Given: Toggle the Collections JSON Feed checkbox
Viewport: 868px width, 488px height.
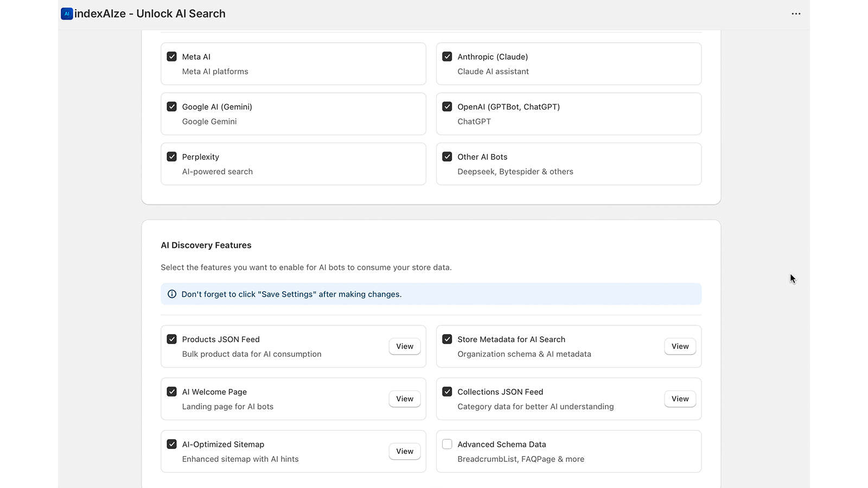Looking at the screenshot, I should pos(447,391).
